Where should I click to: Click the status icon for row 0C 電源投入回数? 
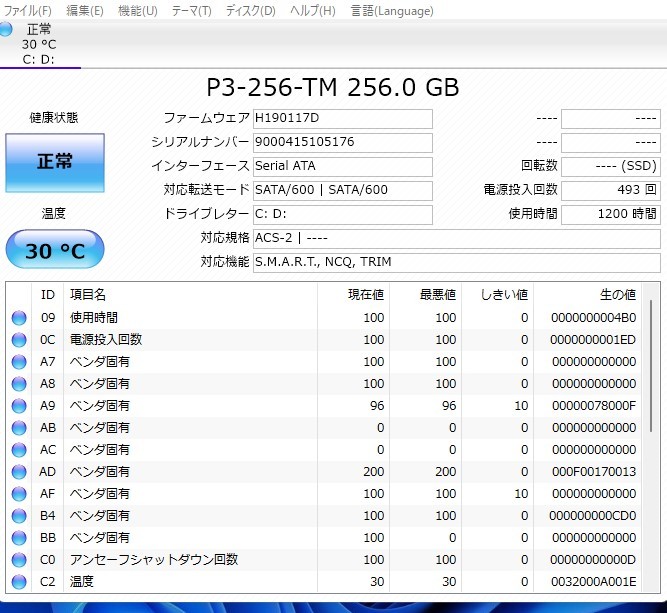point(19,340)
